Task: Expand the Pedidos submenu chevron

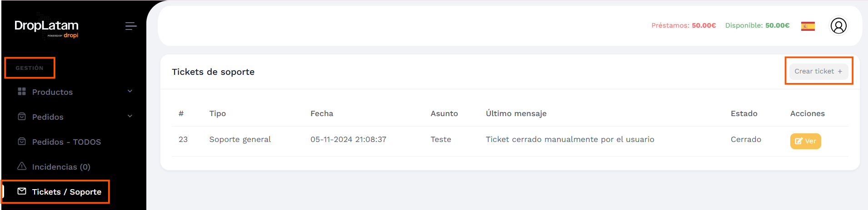Action: coord(130,116)
